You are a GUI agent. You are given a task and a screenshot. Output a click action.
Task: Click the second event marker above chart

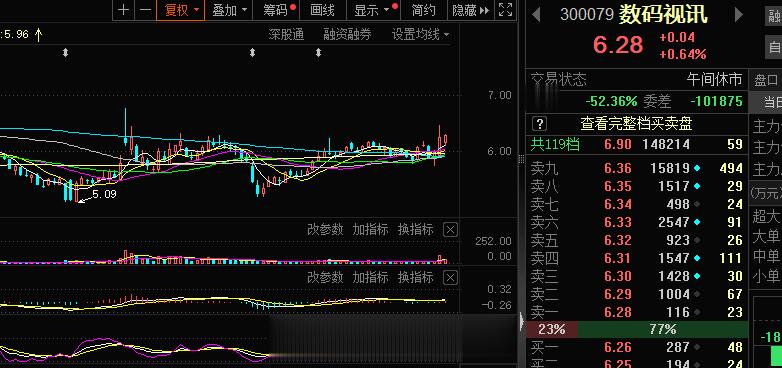click(252, 52)
